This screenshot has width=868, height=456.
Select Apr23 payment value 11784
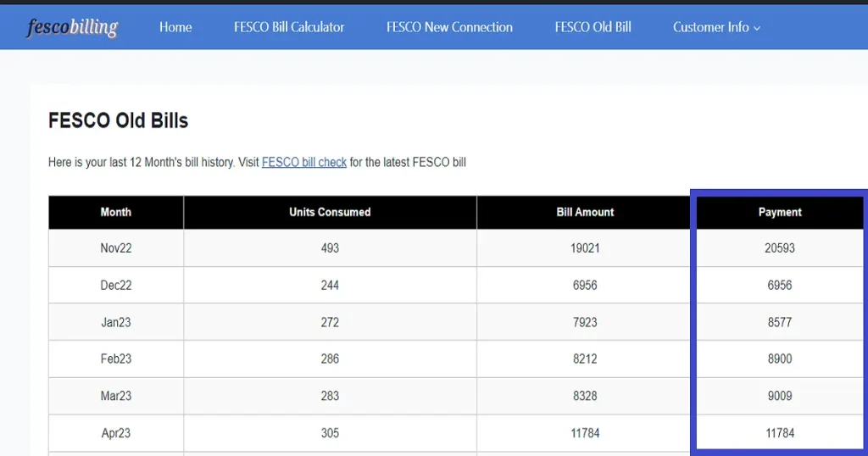pyautogui.click(x=780, y=433)
